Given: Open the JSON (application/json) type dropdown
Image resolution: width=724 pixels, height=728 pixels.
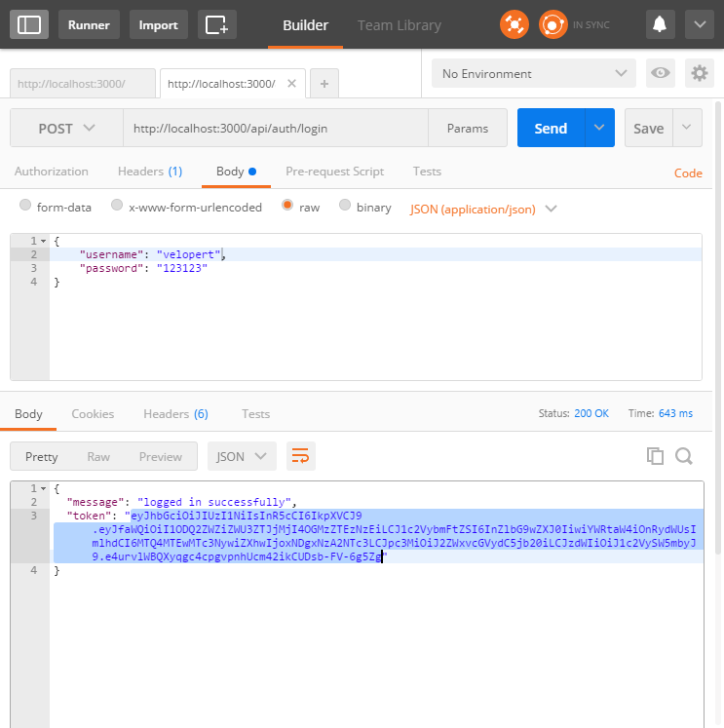Looking at the screenshot, I should click(x=483, y=209).
